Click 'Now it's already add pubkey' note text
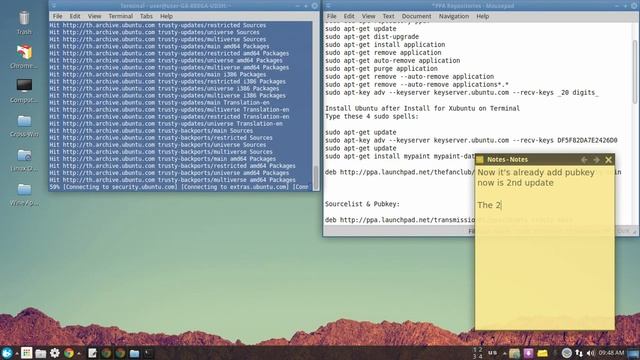Screen dimensions: 640x360 536,172
